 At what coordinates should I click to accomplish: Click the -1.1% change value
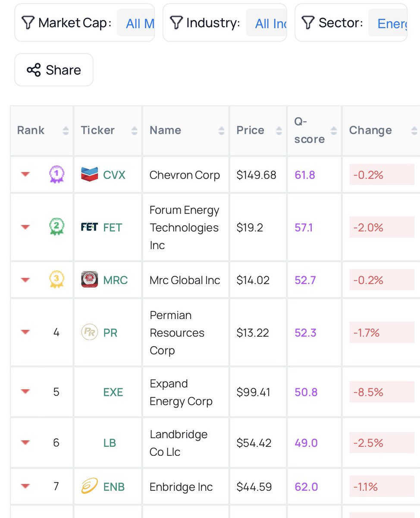click(365, 487)
